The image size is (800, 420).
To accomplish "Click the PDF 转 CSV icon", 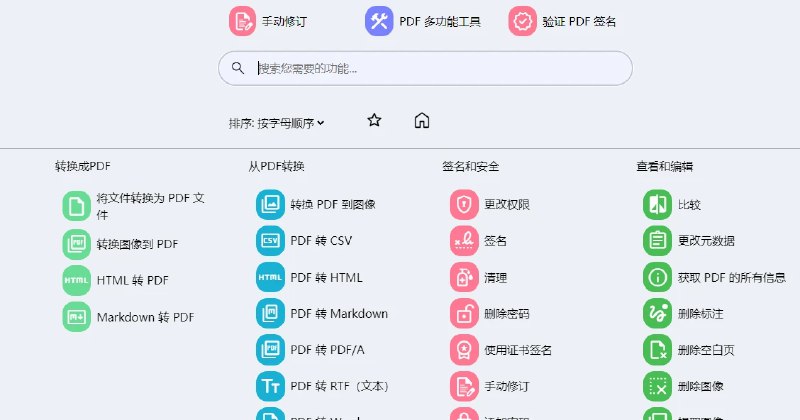I will (270, 240).
